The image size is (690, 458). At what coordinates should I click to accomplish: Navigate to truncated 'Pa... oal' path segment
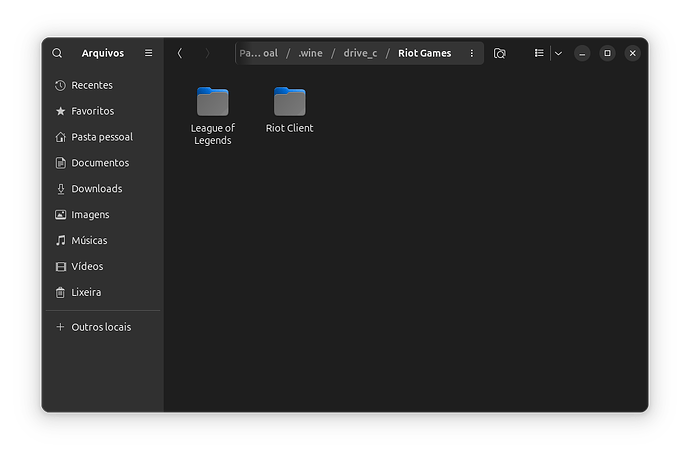259,53
